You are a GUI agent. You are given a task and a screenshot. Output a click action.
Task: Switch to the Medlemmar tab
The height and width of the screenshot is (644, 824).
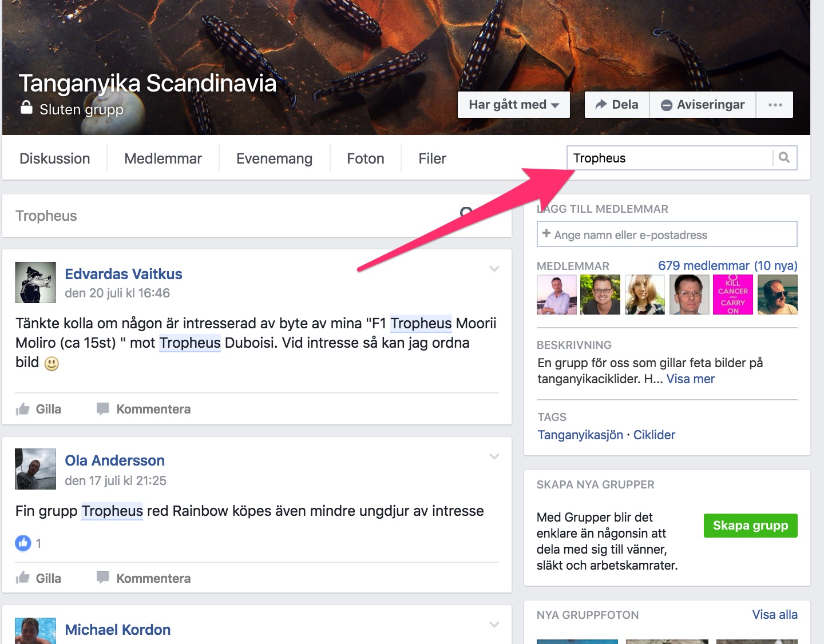[163, 158]
